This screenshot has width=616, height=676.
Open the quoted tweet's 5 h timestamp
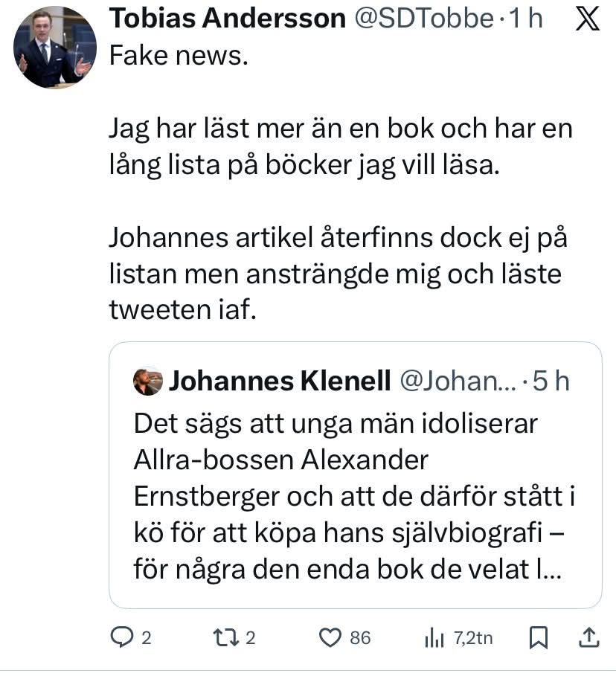coord(551,382)
